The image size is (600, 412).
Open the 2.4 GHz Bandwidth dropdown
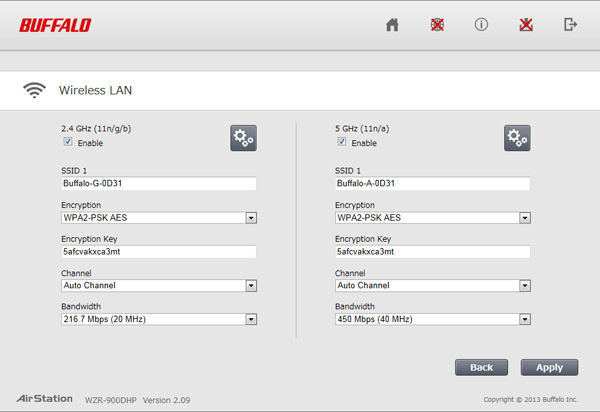pyautogui.click(x=159, y=319)
